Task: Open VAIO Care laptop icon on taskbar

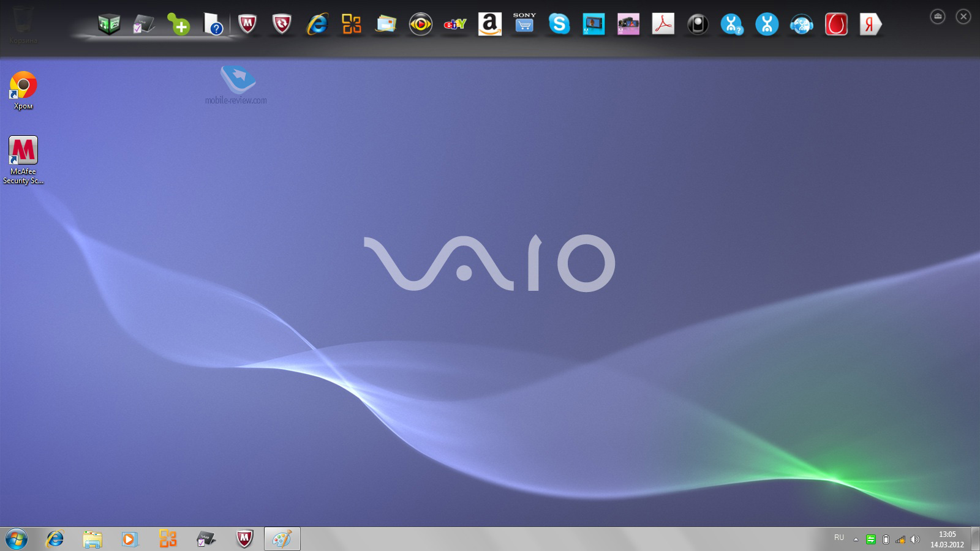Action: (206, 539)
